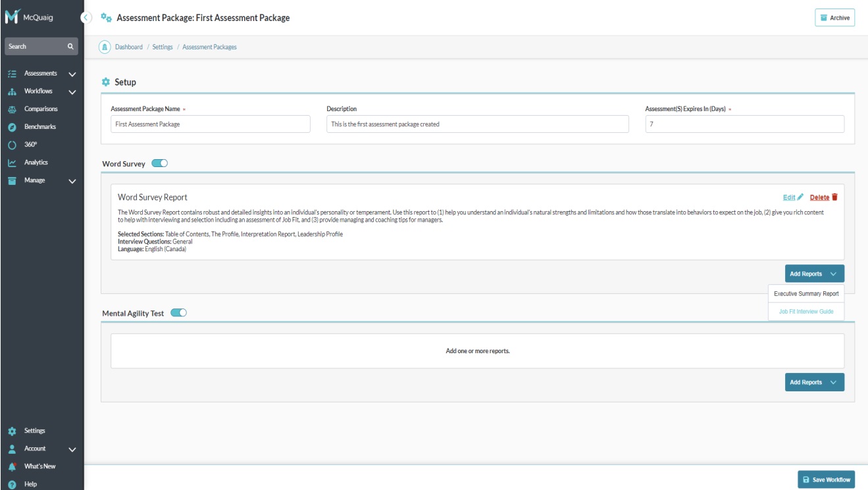The width and height of the screenshot is (868, 490).
Task: Open Comparisons via the scale icon
Action: [12, 109]
